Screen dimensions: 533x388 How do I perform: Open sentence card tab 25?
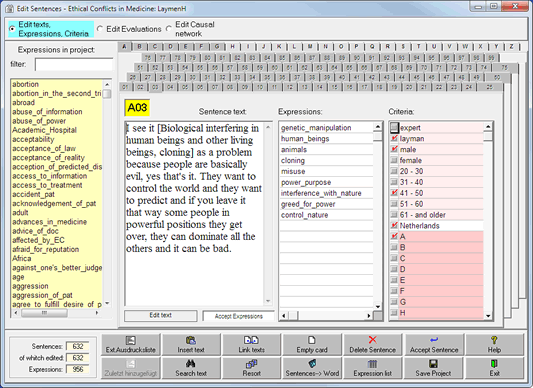pos(489,87)
